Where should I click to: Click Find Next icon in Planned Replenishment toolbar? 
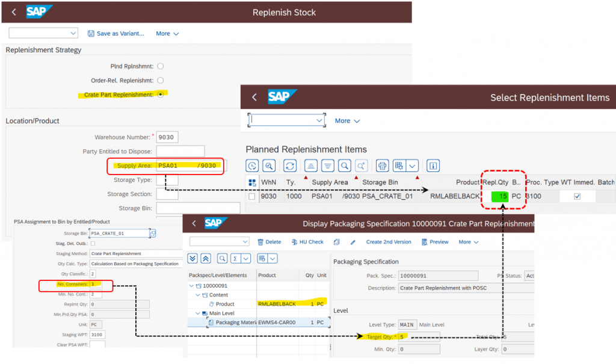click(362, 166)
